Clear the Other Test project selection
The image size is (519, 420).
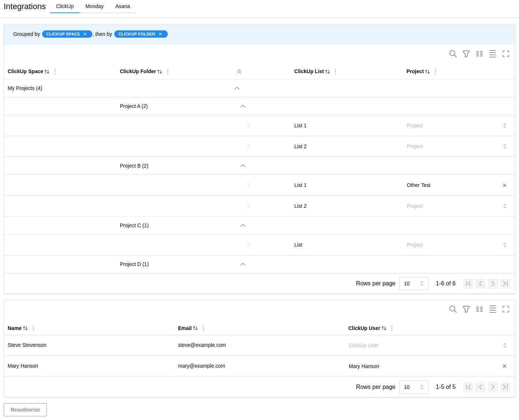pos(505,185)
